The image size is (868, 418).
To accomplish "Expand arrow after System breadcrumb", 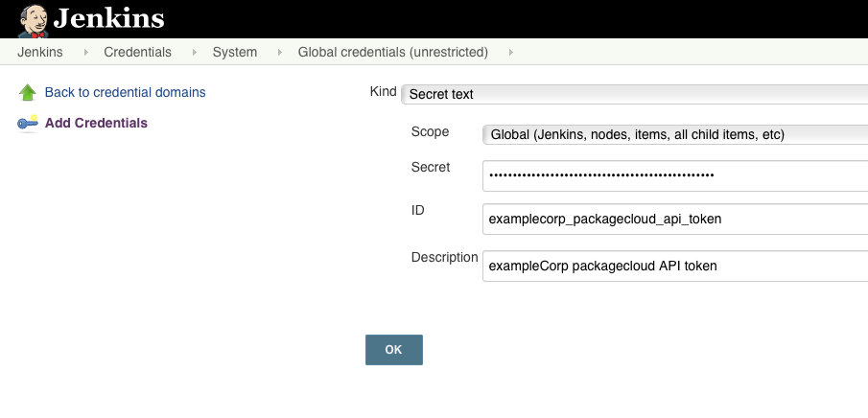I will point(280,52).
